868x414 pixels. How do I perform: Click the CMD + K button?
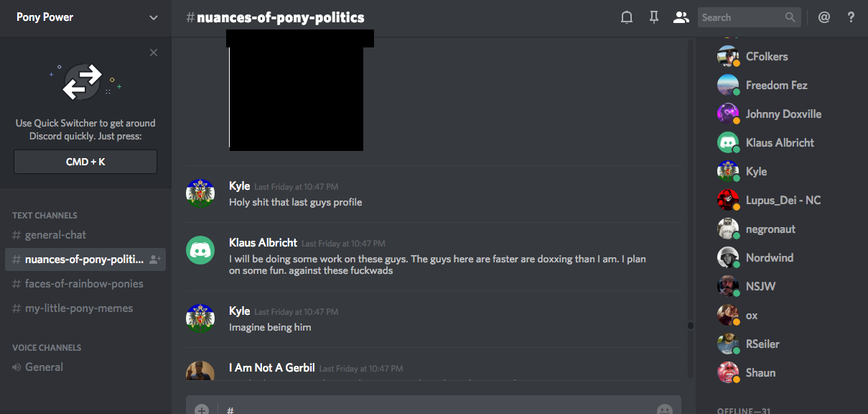pos(85,162)
